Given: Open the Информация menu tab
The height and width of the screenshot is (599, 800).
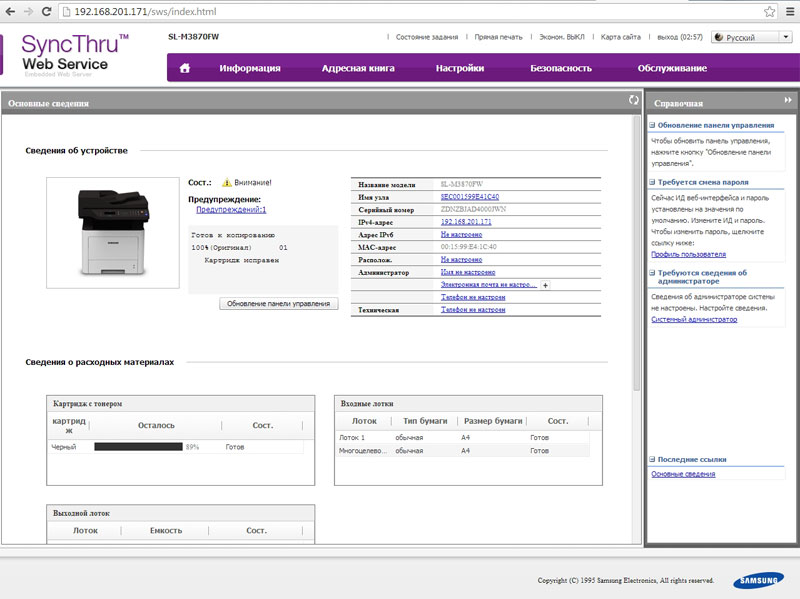Looking at the screenshot, I should point(250,68).
